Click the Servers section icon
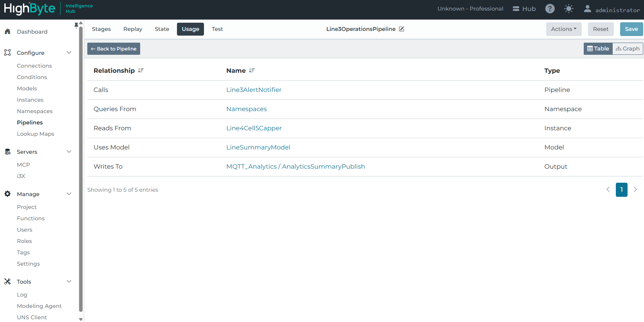 click(x=7, y=152)
